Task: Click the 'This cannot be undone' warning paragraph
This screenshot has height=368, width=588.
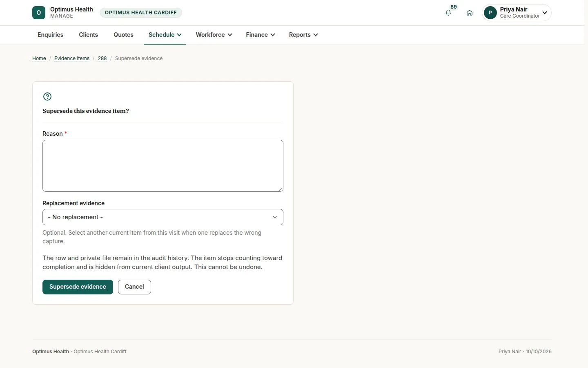Action: [163, 263]
